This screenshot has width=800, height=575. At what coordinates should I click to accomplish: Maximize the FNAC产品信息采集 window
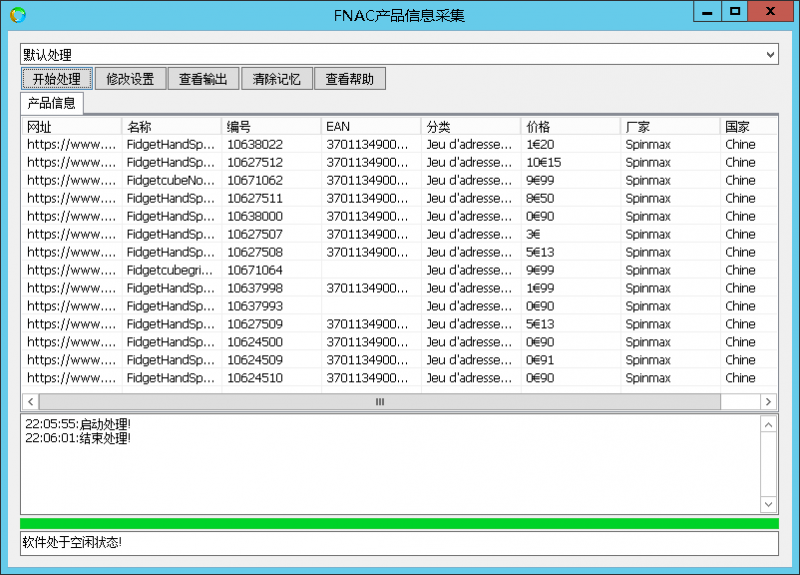[x=735, y=11]
